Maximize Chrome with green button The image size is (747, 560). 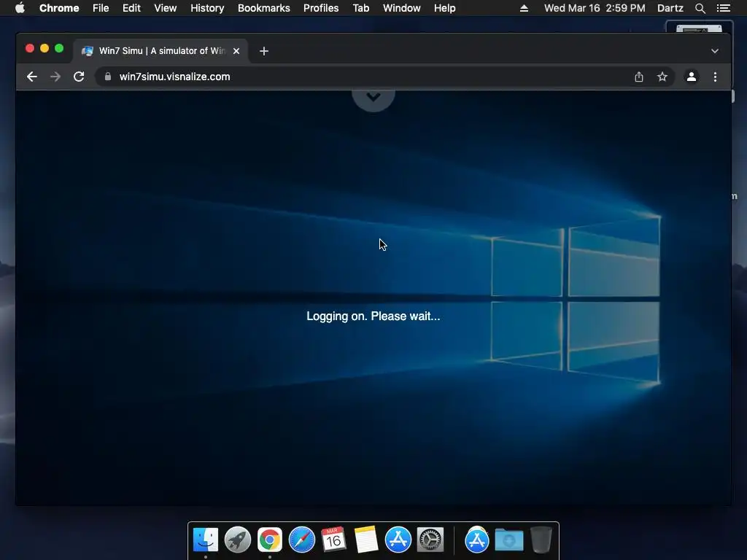tap(59, 48)
